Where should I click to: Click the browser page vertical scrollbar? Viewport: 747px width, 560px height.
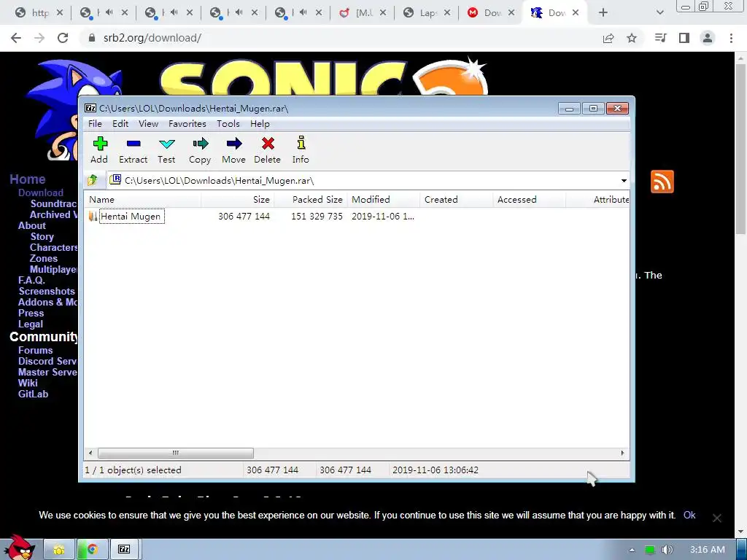tap(740, 147)
